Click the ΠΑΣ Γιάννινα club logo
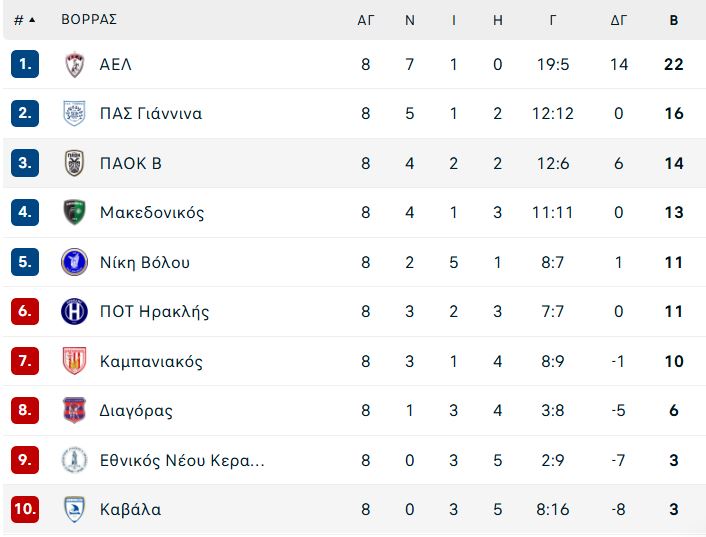Screen dimensions: 706x537 pos(74,113)
